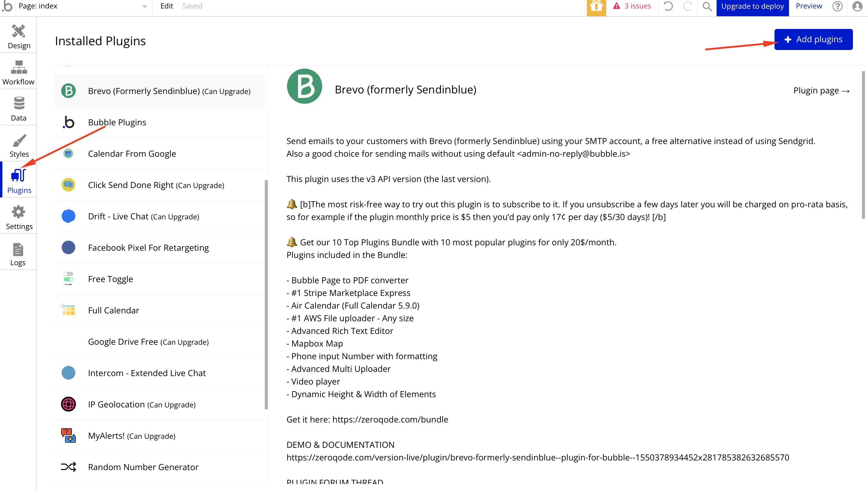Screen dimensions: 868x490
Task: Select Click Send Done Right plugin
Action: [x=159, y=185]
